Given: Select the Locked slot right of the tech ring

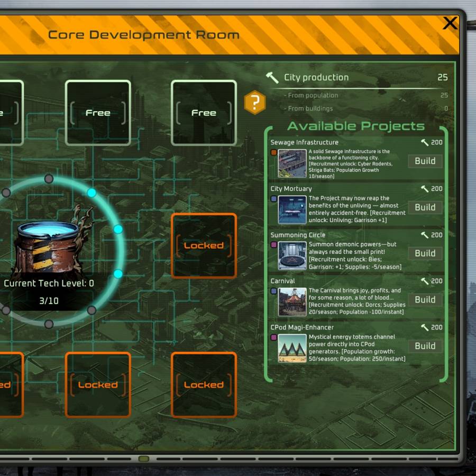Looking at the screenshot, I should coord(204,245).
